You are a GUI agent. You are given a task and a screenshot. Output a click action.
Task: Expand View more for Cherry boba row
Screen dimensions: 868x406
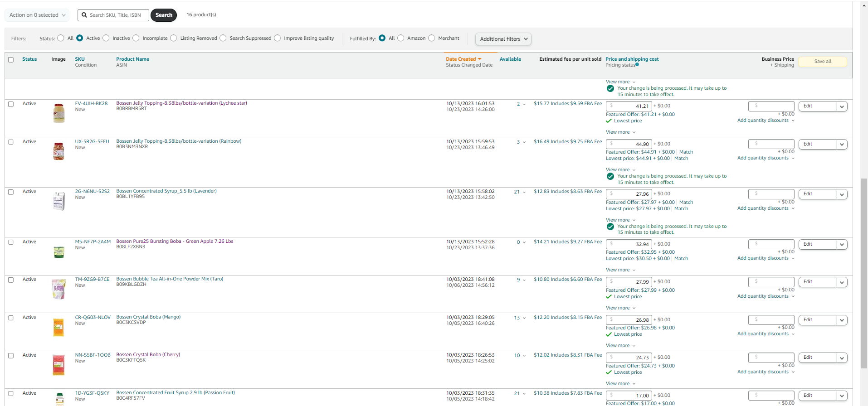[x=621, y=384]
